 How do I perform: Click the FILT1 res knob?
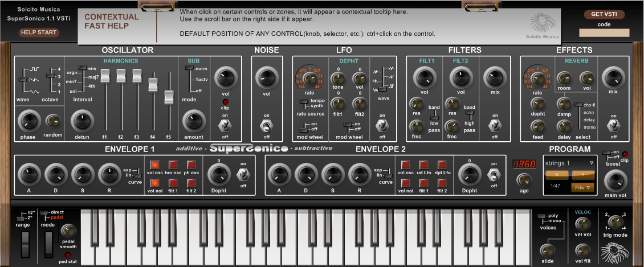point(416,104)
